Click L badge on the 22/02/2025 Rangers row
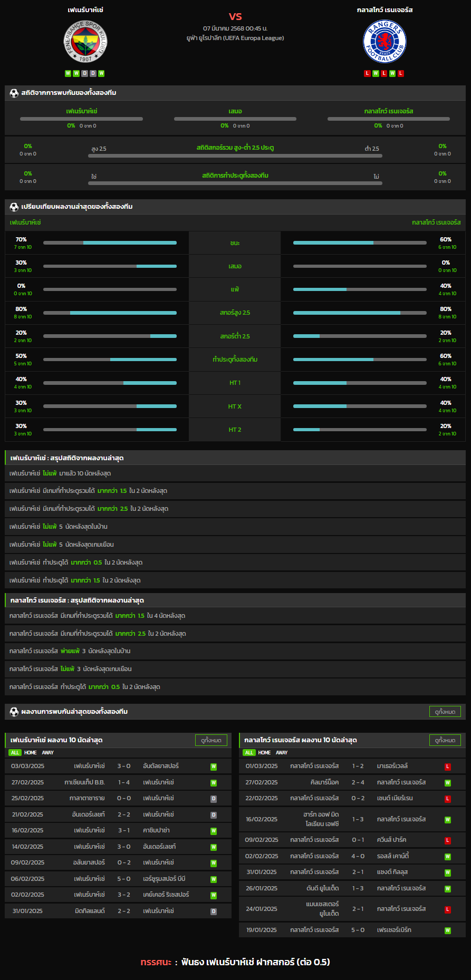This screenshot has height=980, width=471. (448, 799)
